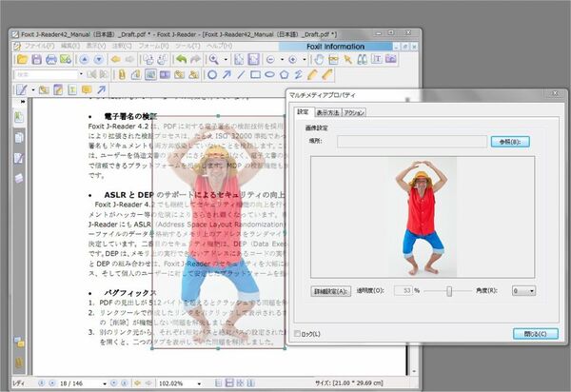The width and height of the screenshot is (571, 392).
Task: Click the Zoom magnifier tool icon
Action: click(x=214, y=59)
